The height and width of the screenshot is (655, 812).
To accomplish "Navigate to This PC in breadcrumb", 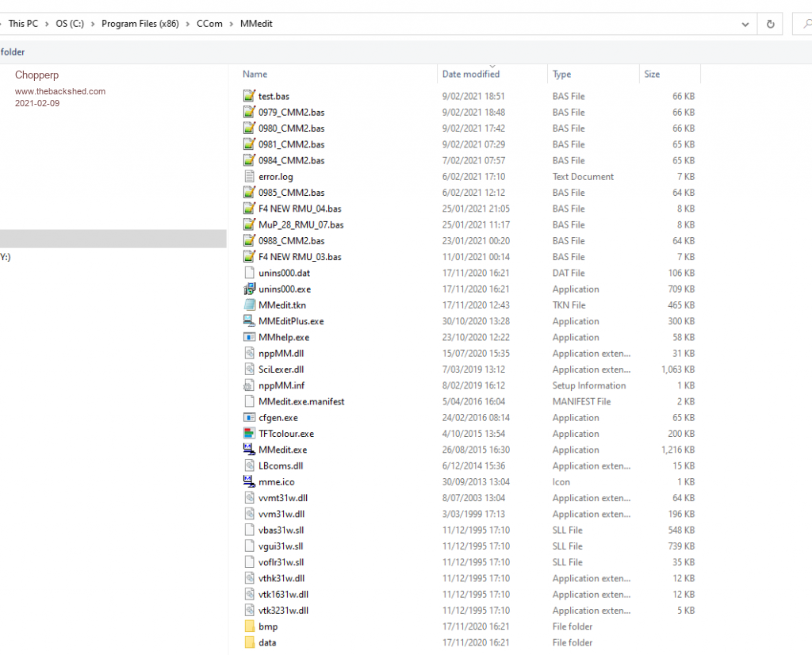I will (x=23, y=25).
